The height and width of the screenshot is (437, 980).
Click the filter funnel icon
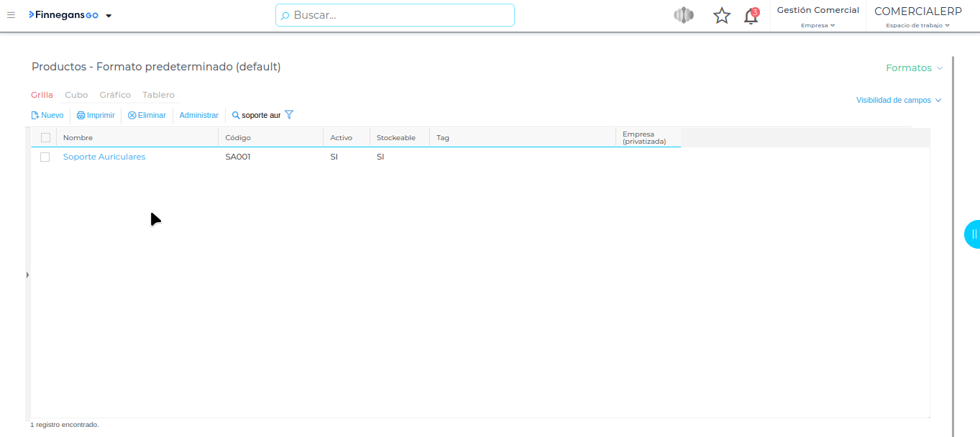(289, 115)
